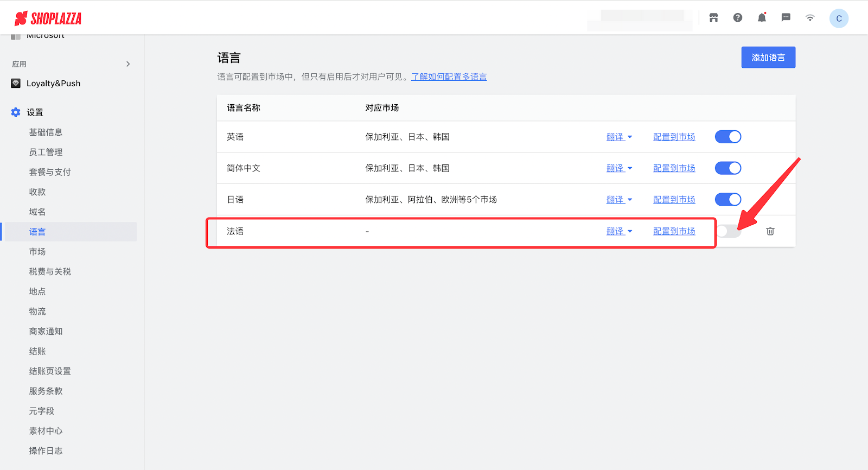The image size is (868, 470).
Task: Enable the French language toggle
Action: point(727,231)
